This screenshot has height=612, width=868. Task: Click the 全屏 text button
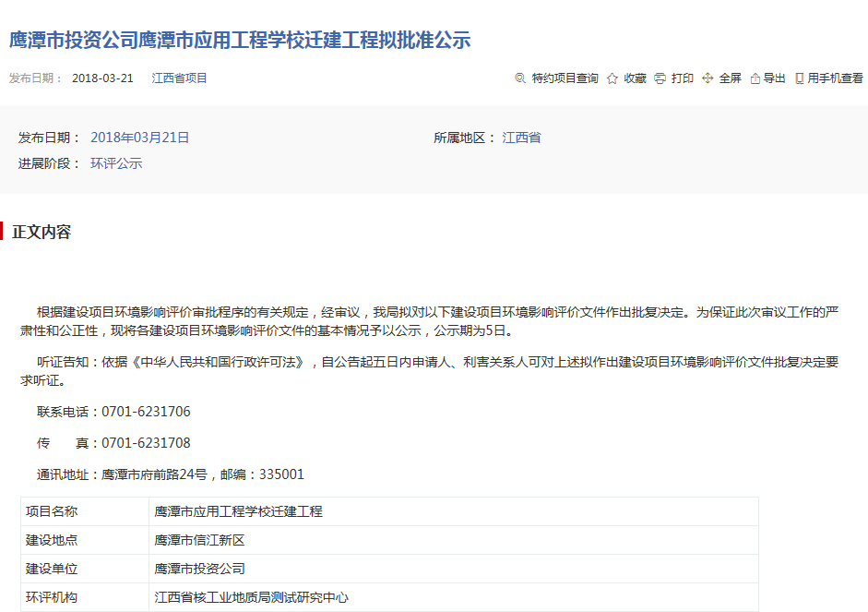click(x=731, y=78)
